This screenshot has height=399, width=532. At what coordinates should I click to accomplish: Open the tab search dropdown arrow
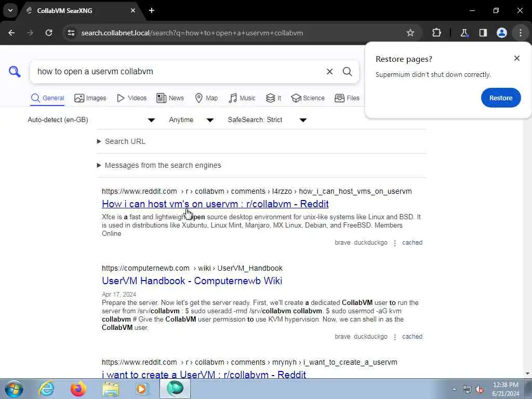10,10
